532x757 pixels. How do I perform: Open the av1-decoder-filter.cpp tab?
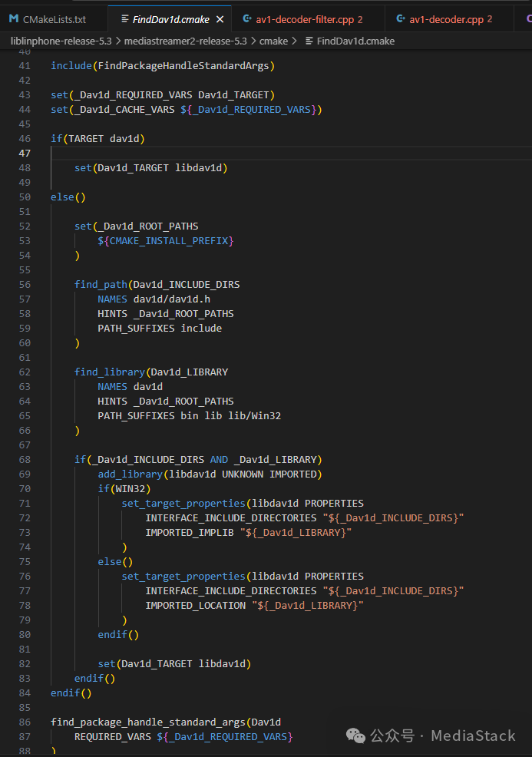307,19
